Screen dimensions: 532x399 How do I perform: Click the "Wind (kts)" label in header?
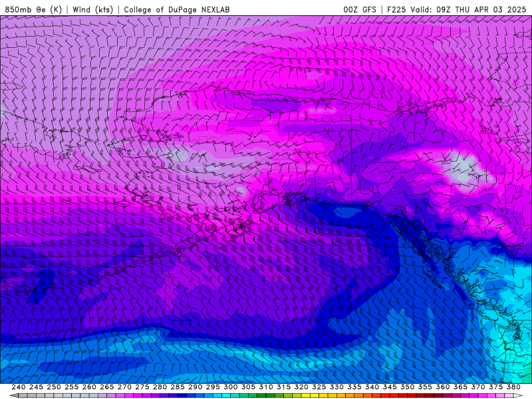point(93,9)
